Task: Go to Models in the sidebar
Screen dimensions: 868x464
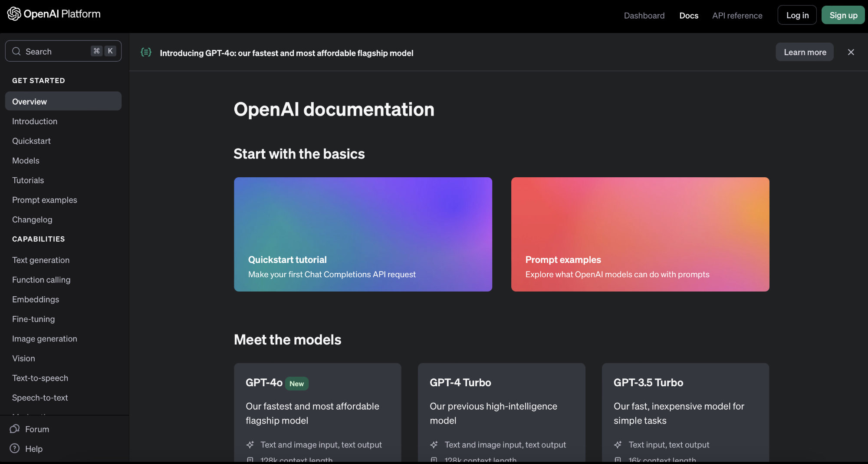Action: click(26, 161)
